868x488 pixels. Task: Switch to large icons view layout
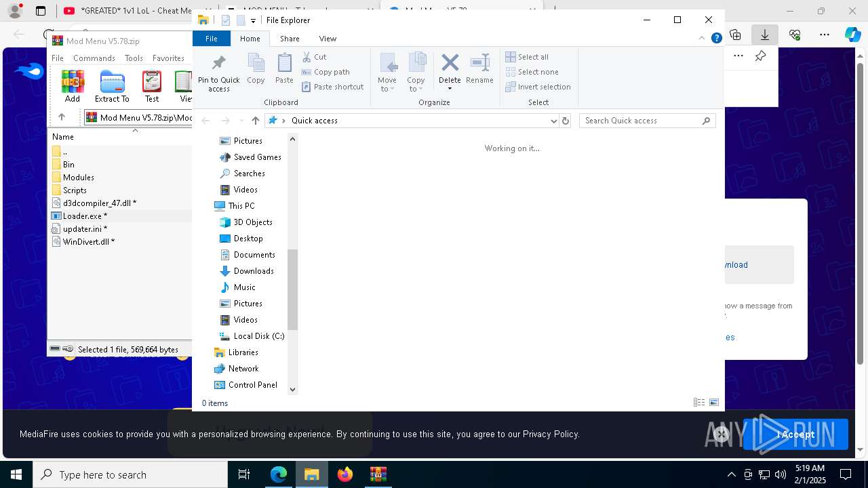pos(714,403)
